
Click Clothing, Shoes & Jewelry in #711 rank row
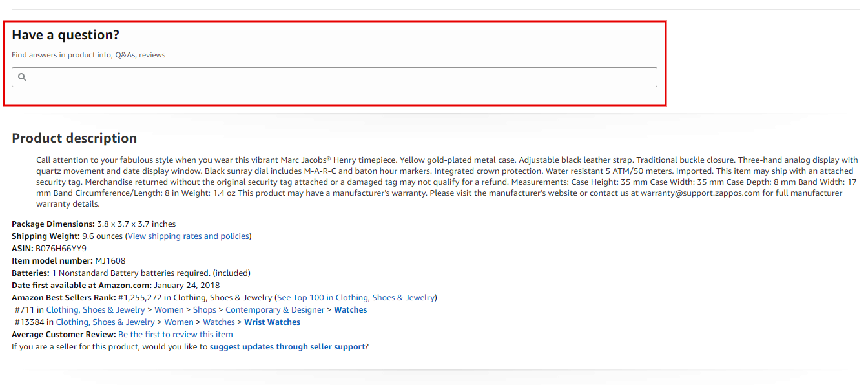[96, 310]
